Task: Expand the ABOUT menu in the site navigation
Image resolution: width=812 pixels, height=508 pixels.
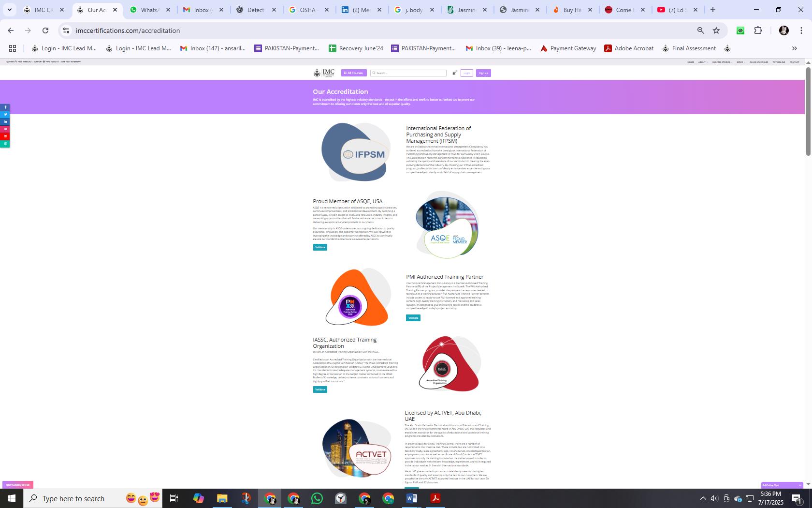Action: [x=703, y=62]
